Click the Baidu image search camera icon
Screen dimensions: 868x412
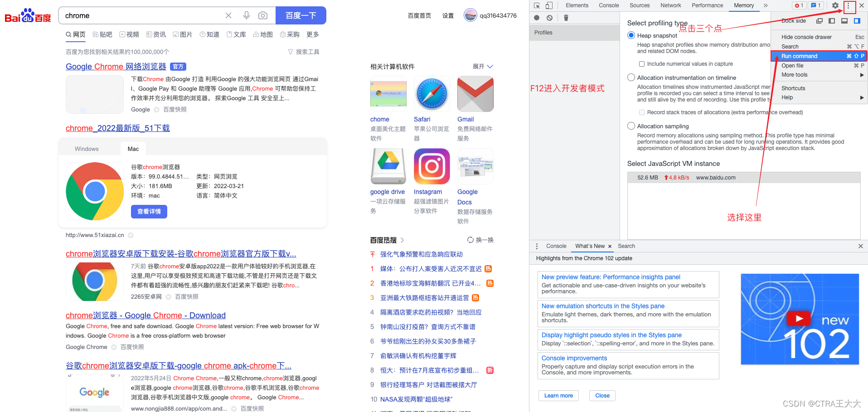262,15
